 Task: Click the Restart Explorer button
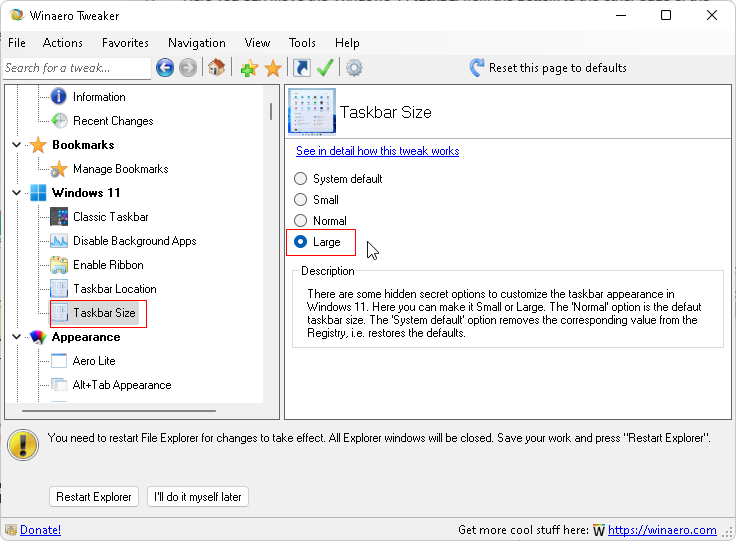point(94,497)
